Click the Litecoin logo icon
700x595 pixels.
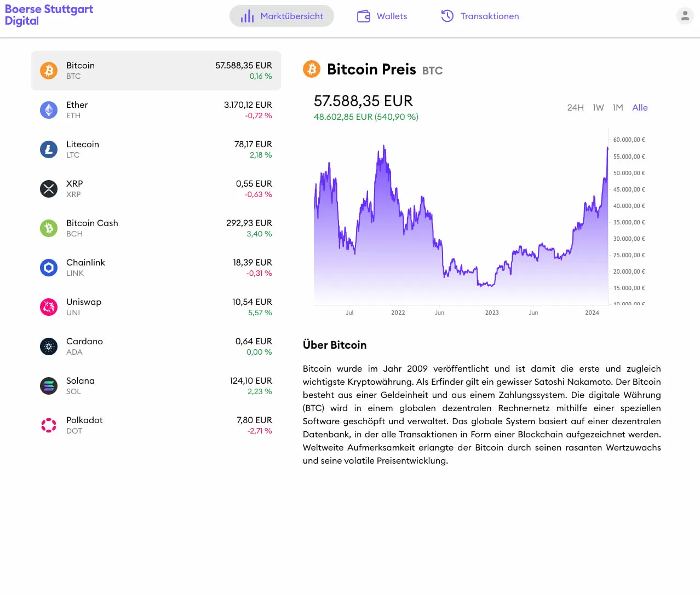(49, 149)
